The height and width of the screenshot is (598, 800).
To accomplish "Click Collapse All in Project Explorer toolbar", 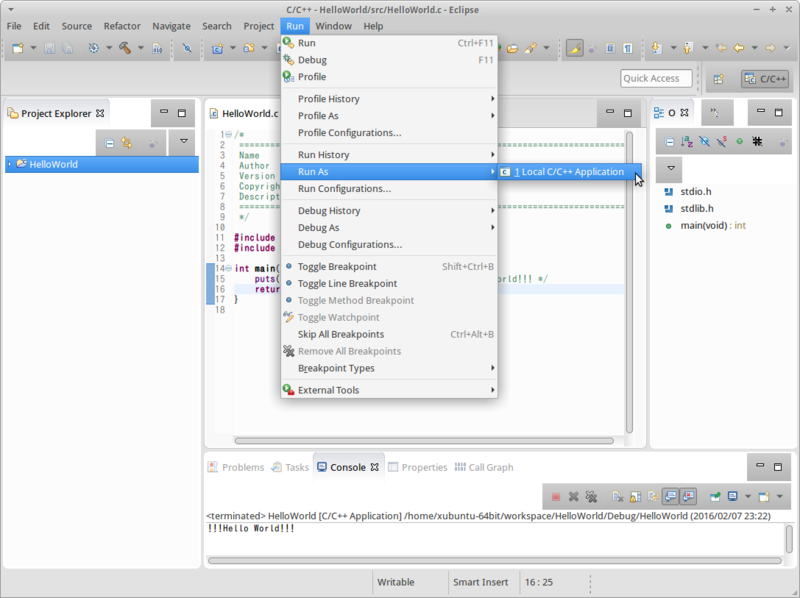I will [x=109, y=144].
